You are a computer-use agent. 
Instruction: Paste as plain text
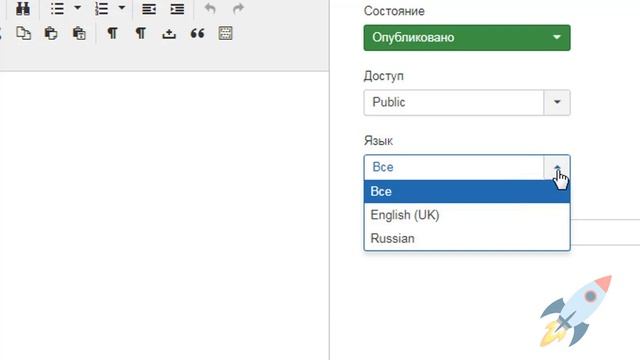(x=79, y=33)
